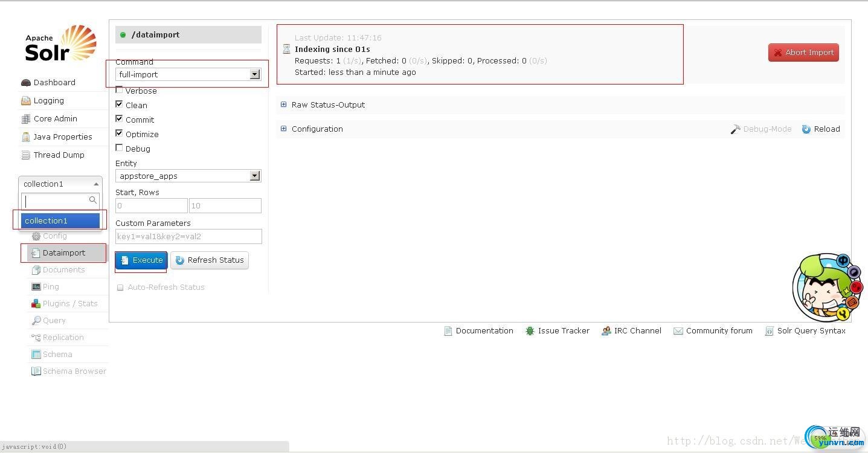Click the IRC Channel people icon

tap(606, 331)
